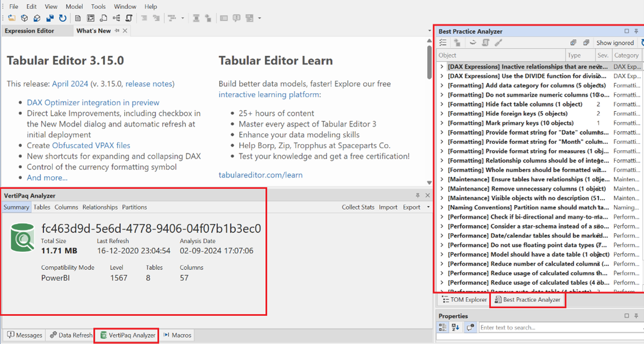Expand the Hide foreign keys rule
The width and height of the screenshot is (644, 344).
[x=441, y=113]
